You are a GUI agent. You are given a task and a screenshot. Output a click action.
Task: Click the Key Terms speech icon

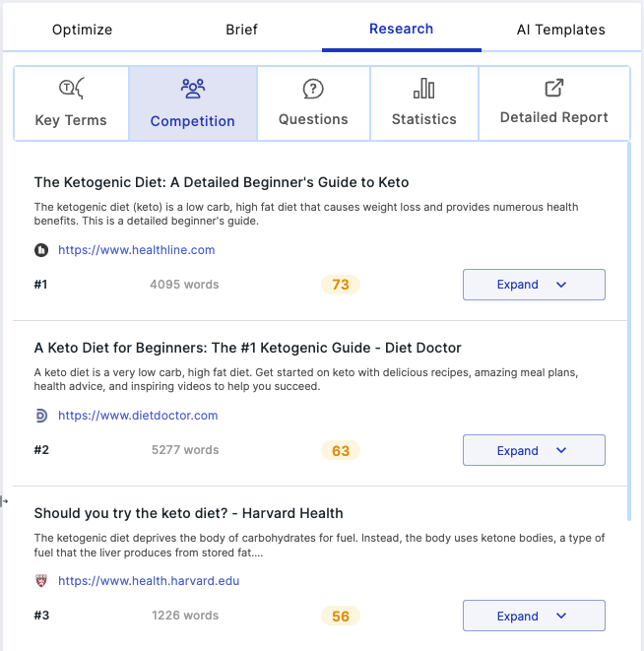pos(72,88)
